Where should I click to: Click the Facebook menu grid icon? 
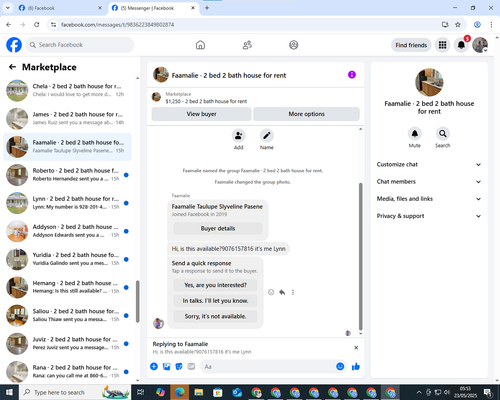point(442,45)
